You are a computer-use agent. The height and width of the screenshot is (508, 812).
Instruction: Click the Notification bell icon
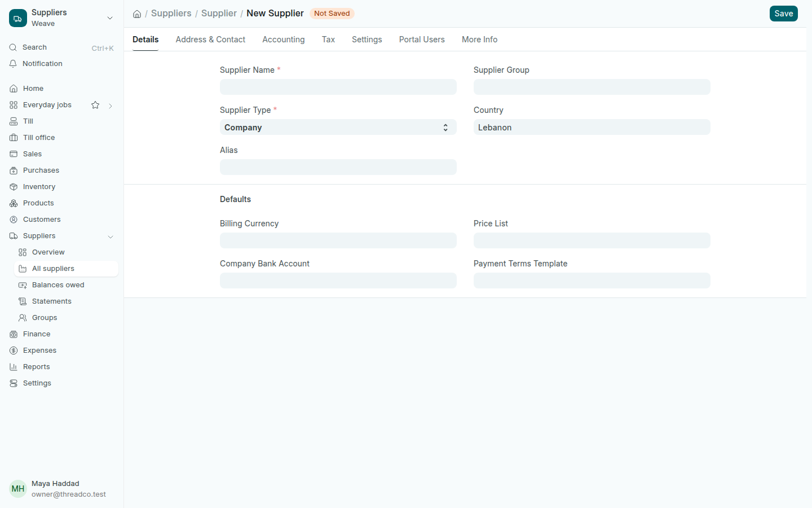coord(13,64)
